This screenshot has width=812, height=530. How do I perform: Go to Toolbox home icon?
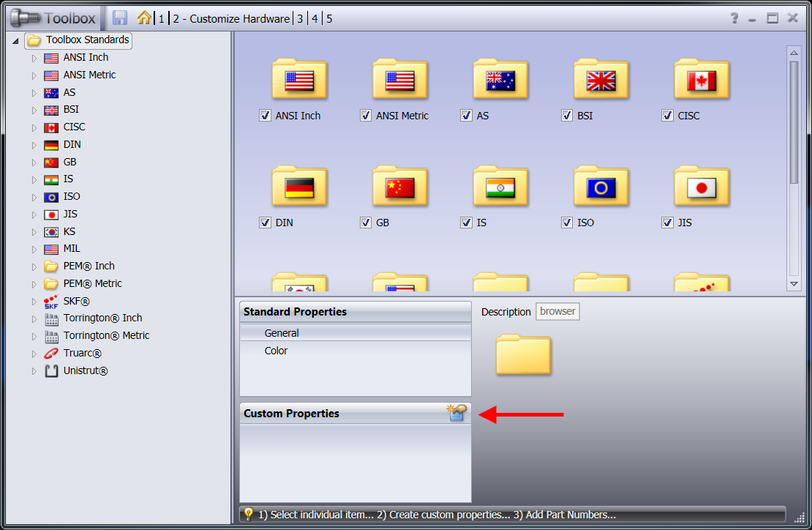[x=144, y=18]
